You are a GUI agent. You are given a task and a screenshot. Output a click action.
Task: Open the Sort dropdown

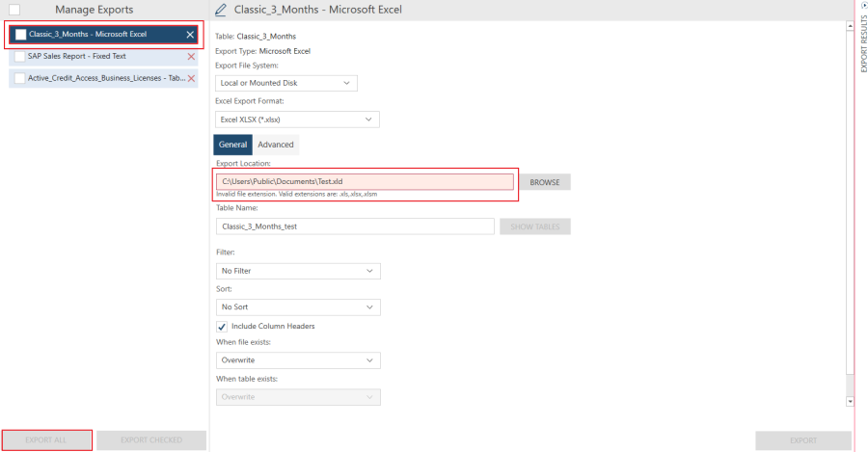coord(297,306)
